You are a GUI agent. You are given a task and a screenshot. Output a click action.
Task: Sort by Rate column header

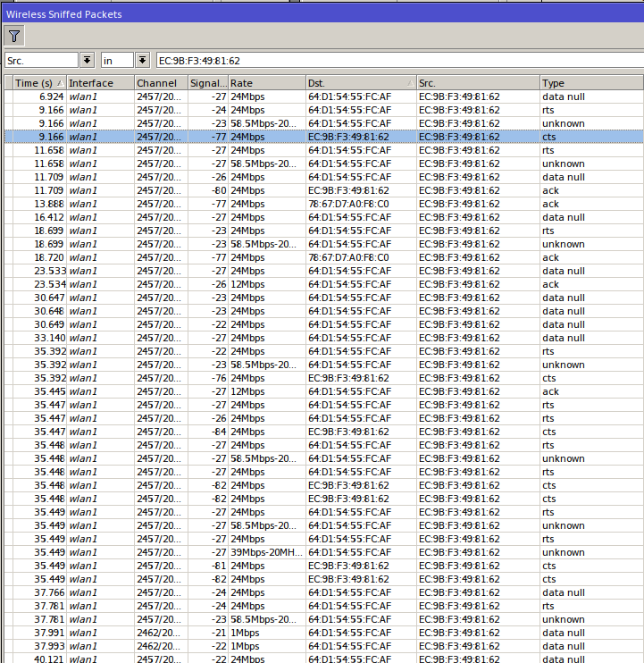pos(267,83)
